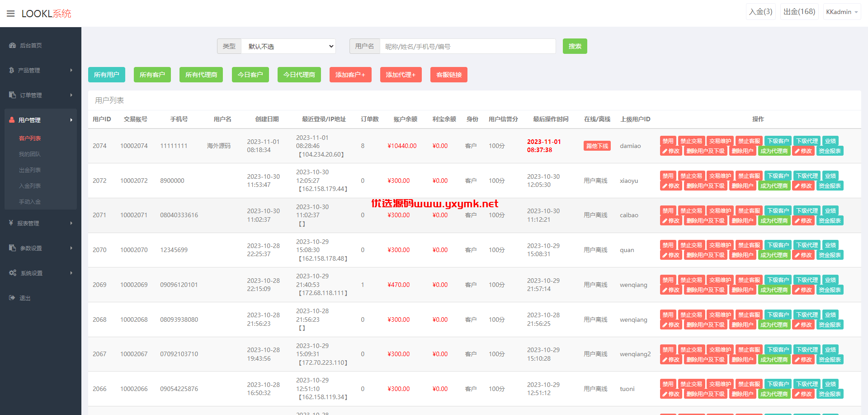Open 客户列表 in the sidebar
This screenshot has height=415, width=868.
30,138
